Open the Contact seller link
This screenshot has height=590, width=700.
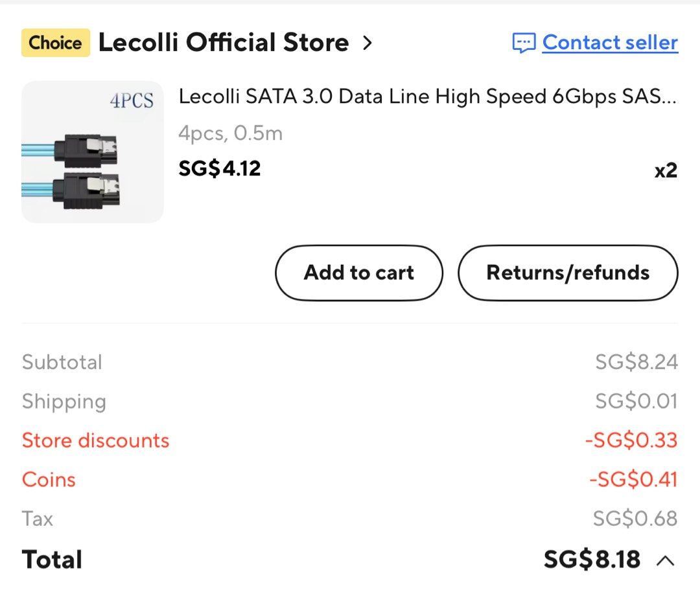pos(610,43)
